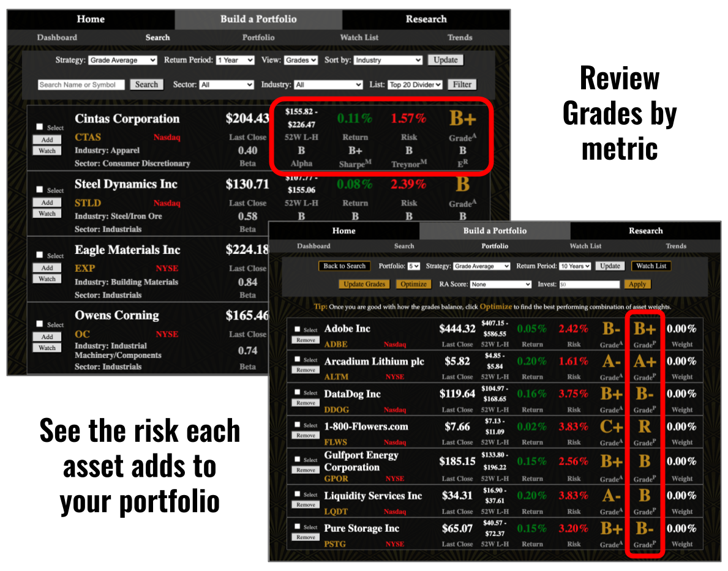Watch Steel Dynamics Inc with the Watch button

coord(47,214)
